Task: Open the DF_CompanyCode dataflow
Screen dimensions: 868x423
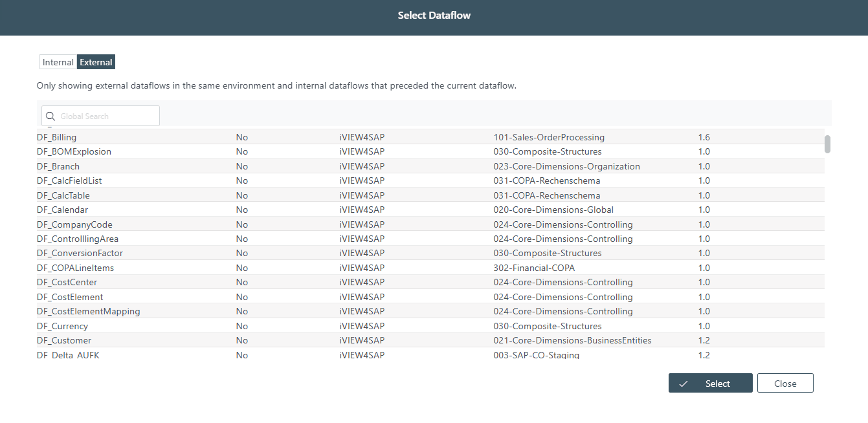Action: [x=74, y=224]
